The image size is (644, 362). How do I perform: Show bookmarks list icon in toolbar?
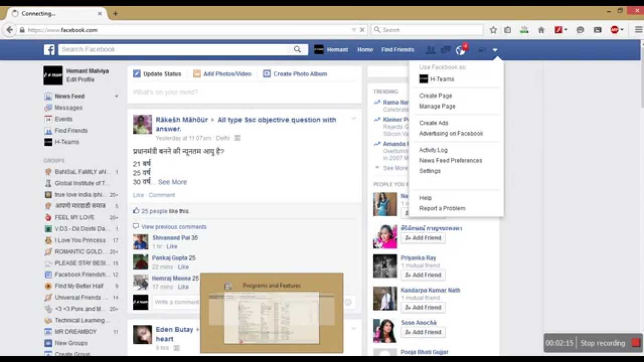[508, 30]
